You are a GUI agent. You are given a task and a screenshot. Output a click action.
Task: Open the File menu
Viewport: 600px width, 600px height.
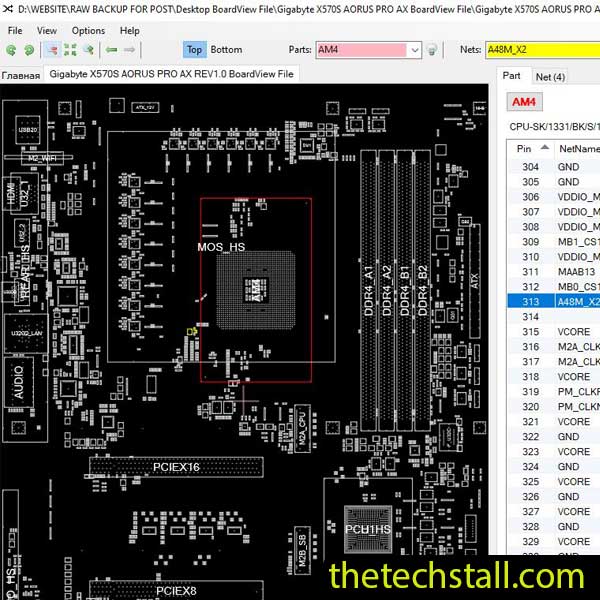click(15, 30)
